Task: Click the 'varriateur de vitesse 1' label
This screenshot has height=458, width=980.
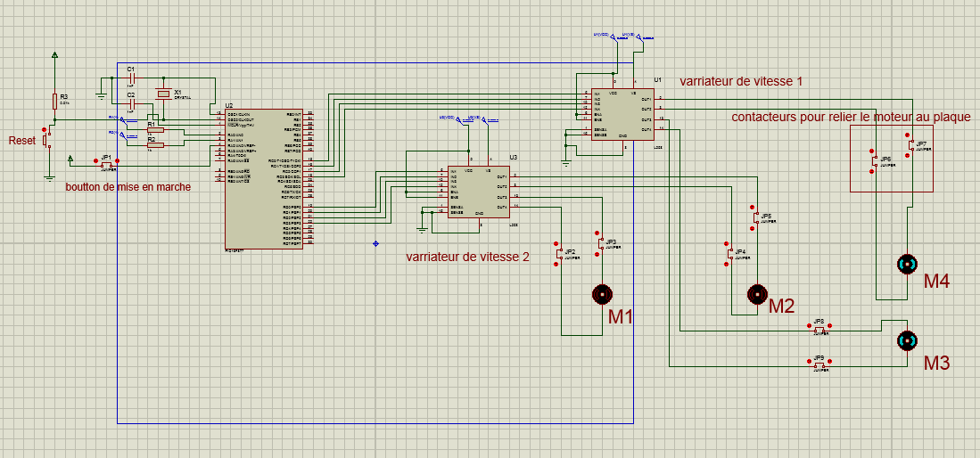Action: 741,81
